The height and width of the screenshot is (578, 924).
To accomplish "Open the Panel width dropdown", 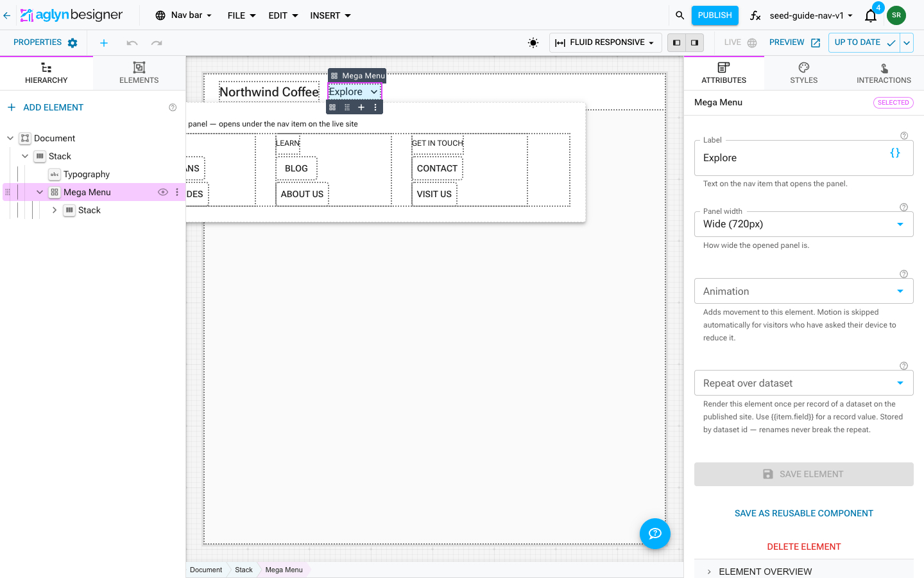I will [803, 224].
